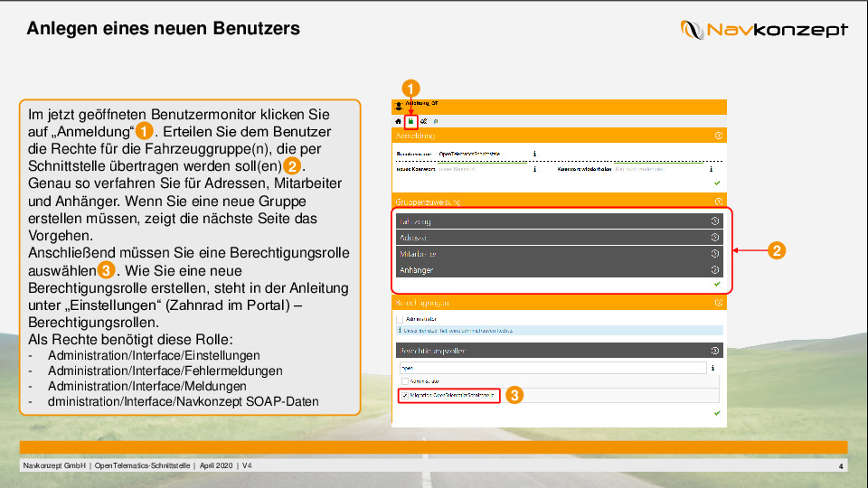Click info icon next to role search field
The height and width of the screenshot is (488, 868).
tap(713, 368)
